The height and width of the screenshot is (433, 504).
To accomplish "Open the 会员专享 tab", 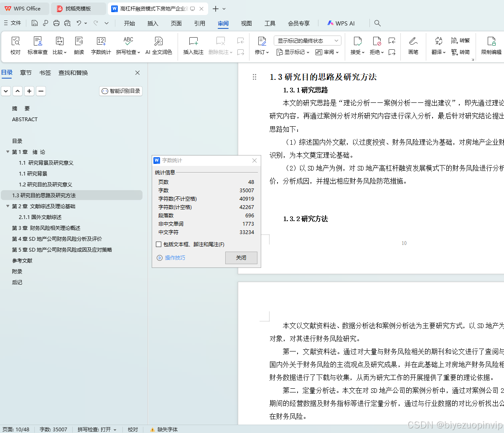I will (x=299, y=23).
